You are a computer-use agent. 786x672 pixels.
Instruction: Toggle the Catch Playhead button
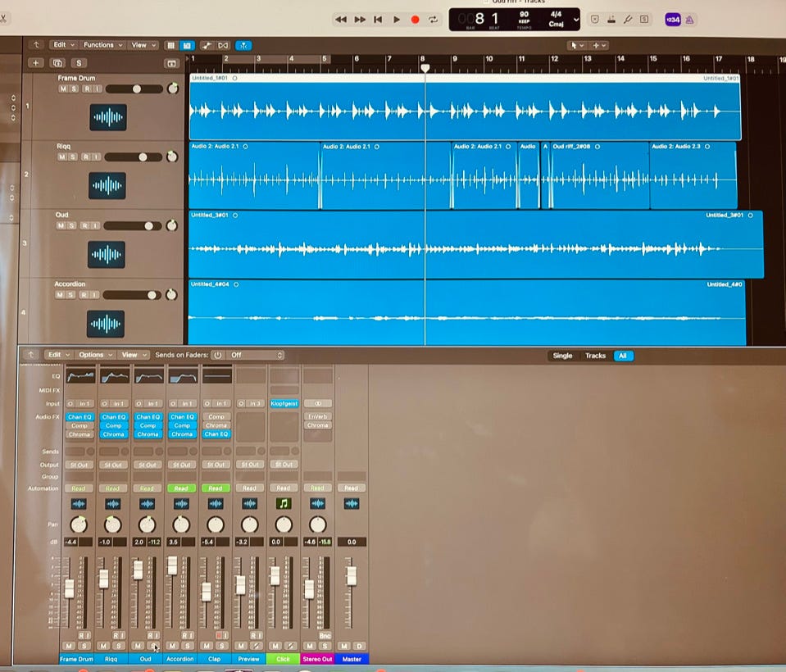coord(243,46)
